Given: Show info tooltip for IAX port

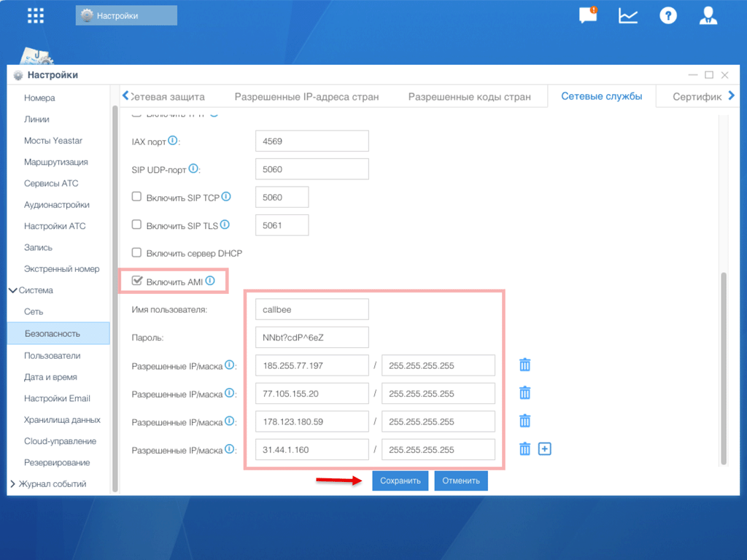Looking at the screenshot, I should pos(173,140).
